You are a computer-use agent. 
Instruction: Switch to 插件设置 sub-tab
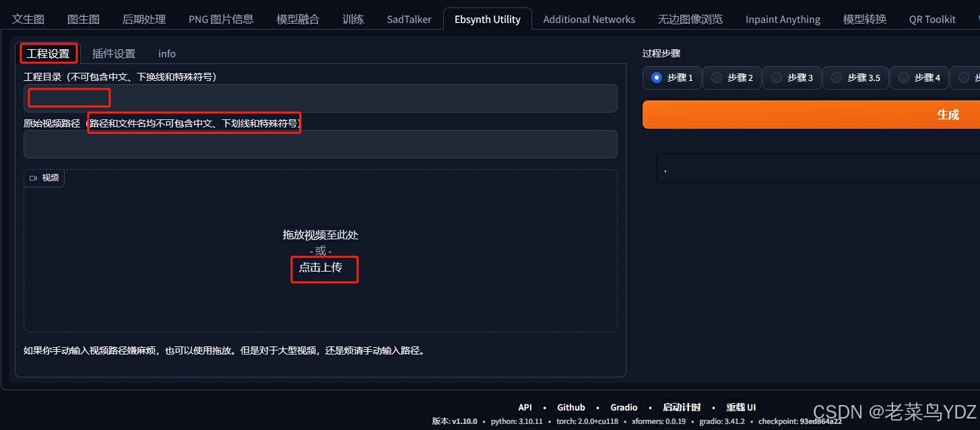pos(114,53)
